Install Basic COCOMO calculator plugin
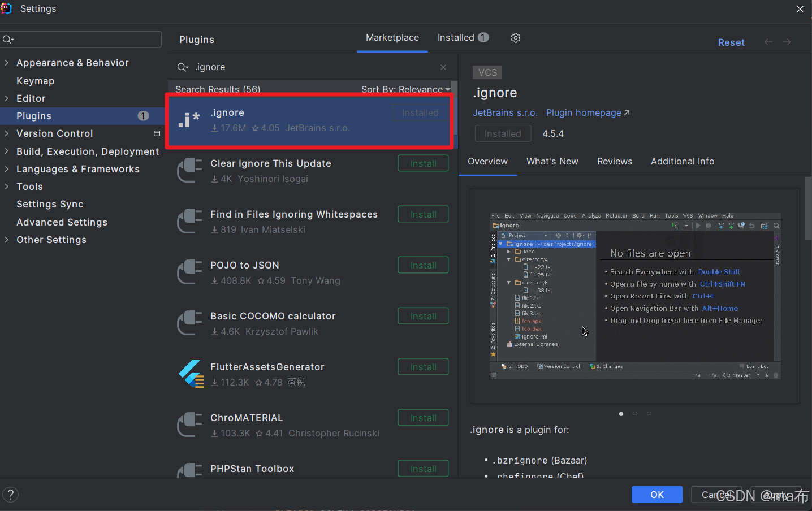 point(423,316)
